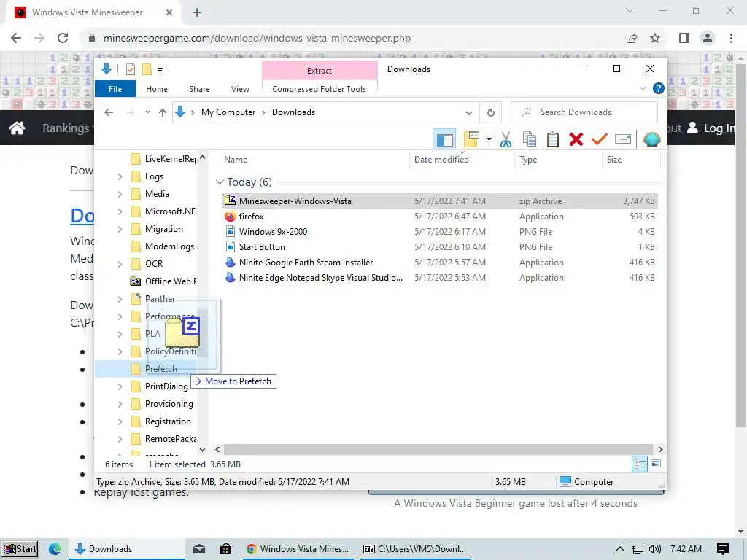747x560 pixels.
Task: Click the quick access New Folder icon
Action: coord(147,69)
